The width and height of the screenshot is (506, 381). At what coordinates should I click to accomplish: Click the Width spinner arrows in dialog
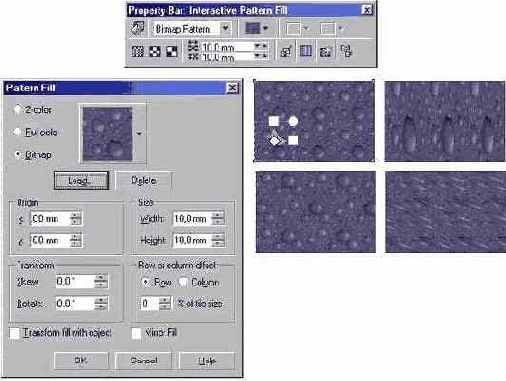point(218,219)
